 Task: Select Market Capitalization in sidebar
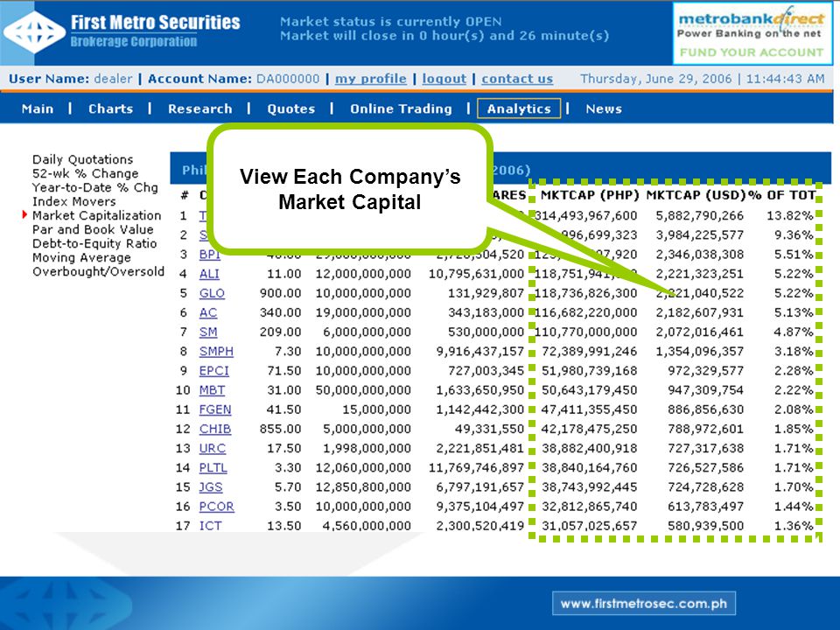click(x=96, y=215)
